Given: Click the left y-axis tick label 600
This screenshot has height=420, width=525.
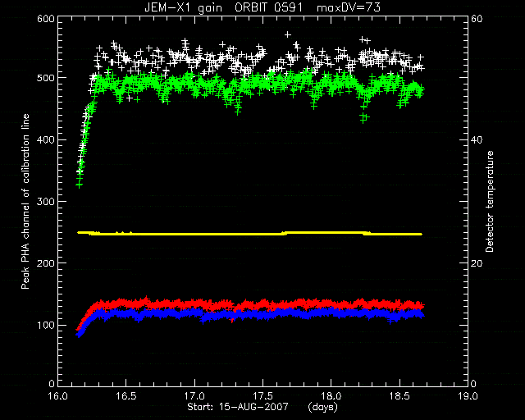Looking at the screenshot, I should [46, 19].
